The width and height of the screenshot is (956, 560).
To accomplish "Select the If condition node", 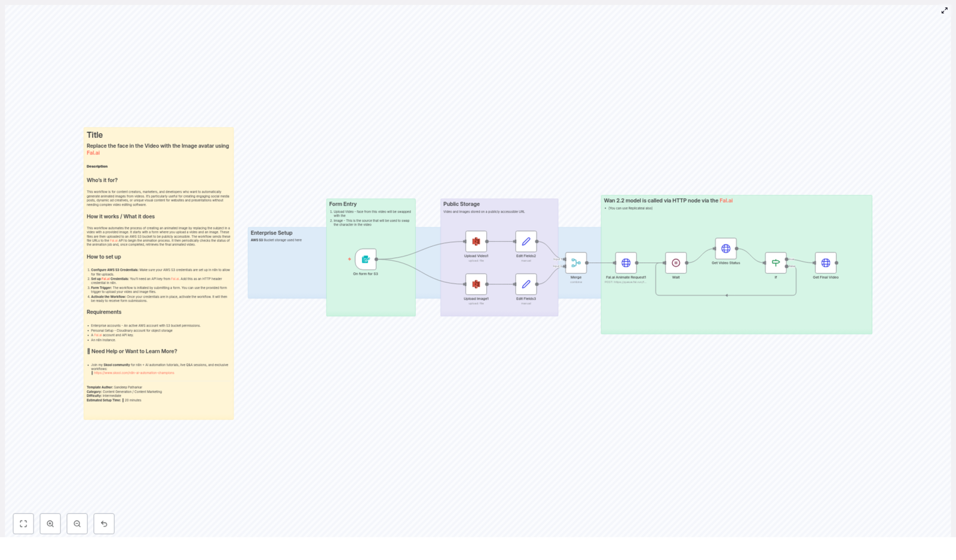I will tap(776, 263).
